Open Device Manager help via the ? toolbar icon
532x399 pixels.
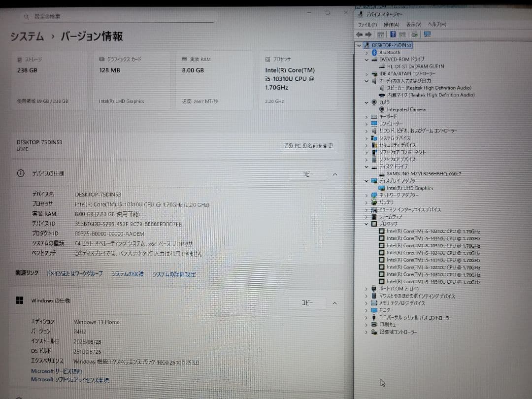(393, 34)
